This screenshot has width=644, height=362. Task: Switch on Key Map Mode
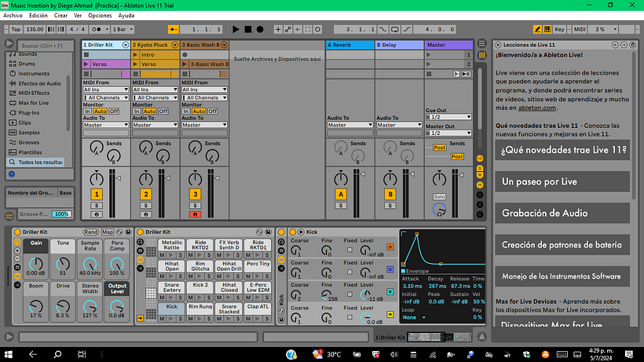point(559,29)
